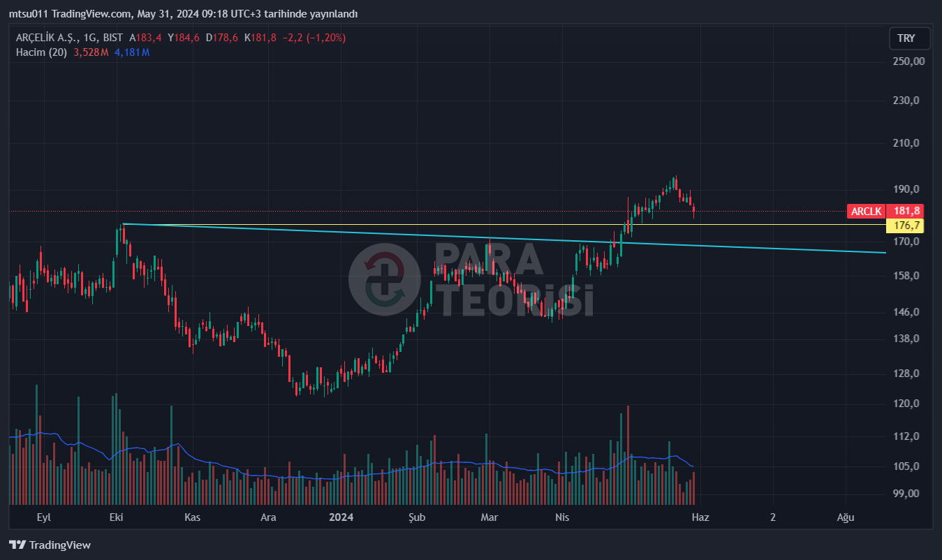The image size is (942, 560).
Task: Click the Mar month label on time axis
Action: click(x=490, y=517)
